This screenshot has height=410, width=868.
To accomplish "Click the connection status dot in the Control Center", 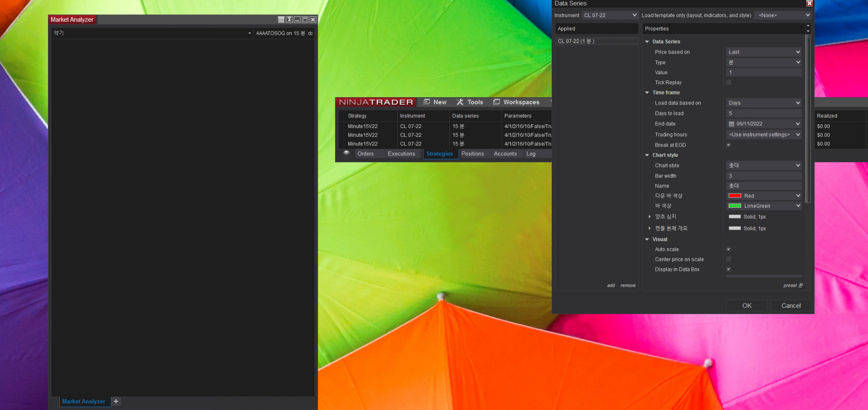I will (346, 153).
